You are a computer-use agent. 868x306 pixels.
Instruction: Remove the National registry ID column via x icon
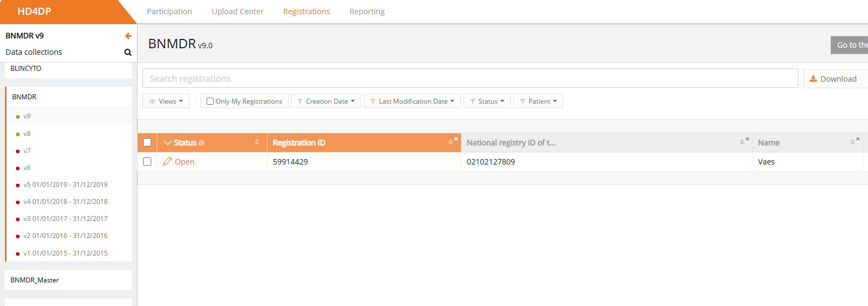(x=747, y=139)
